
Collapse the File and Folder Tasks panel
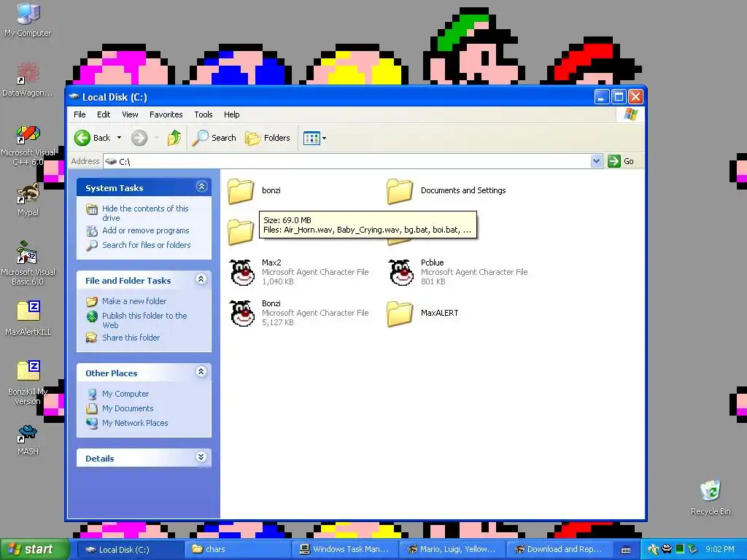[x=201, y=279]
